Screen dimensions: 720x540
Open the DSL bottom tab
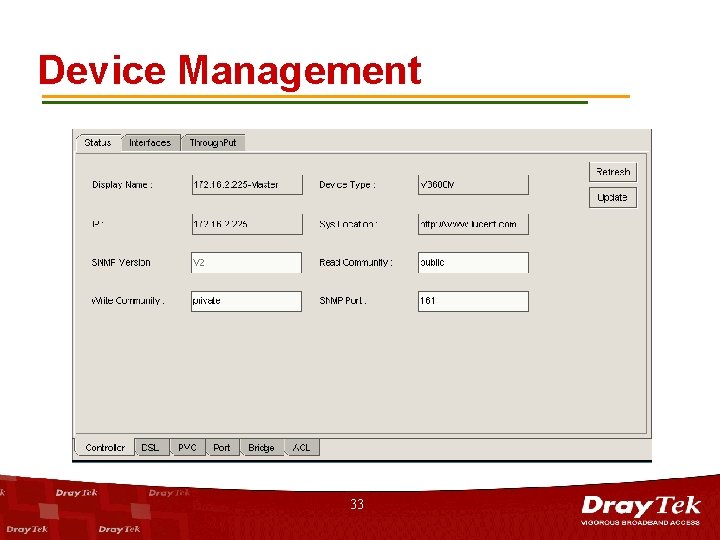(152, 448)
